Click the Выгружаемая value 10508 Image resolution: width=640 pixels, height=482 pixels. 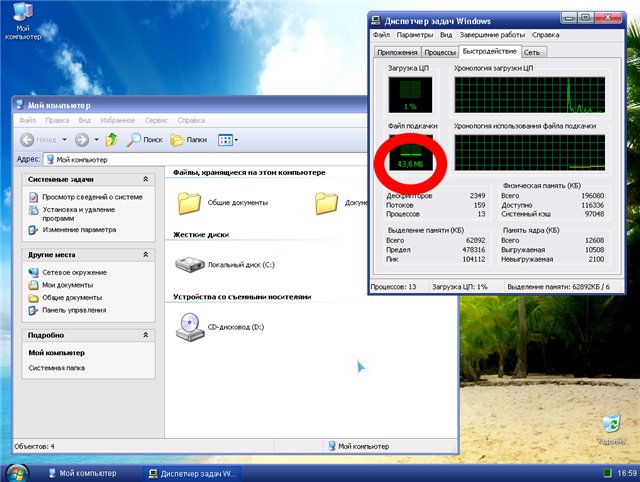point(594,249)
